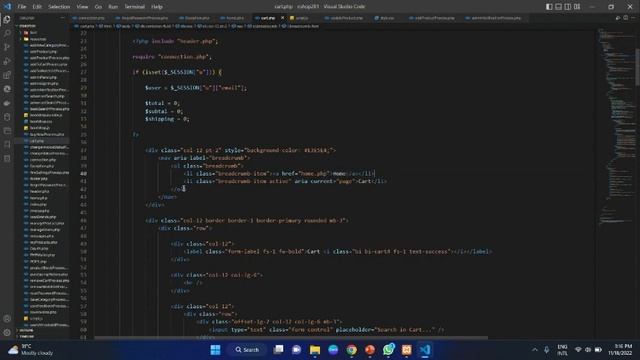
Task: Open the Explorer view in activity bar
Action: coord(7,19)
